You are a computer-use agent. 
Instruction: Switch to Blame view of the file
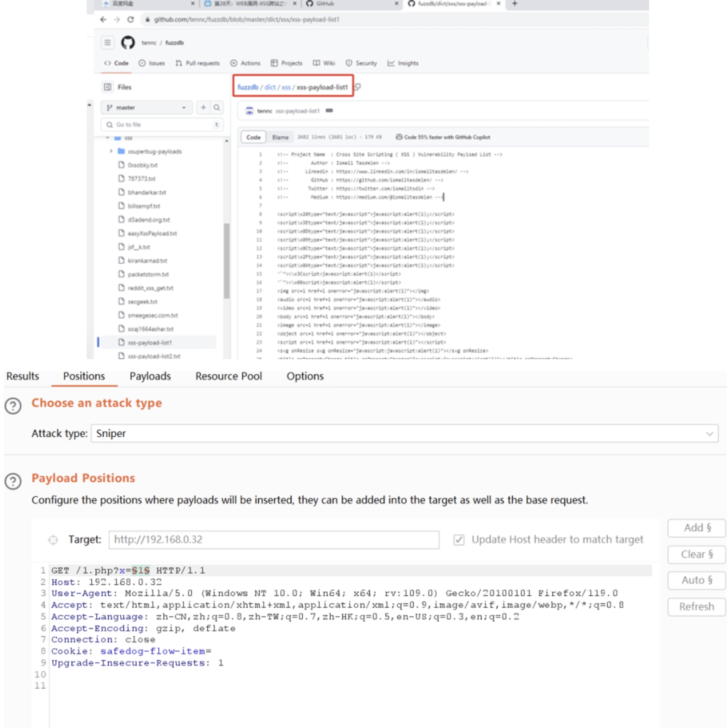point(280,137)
